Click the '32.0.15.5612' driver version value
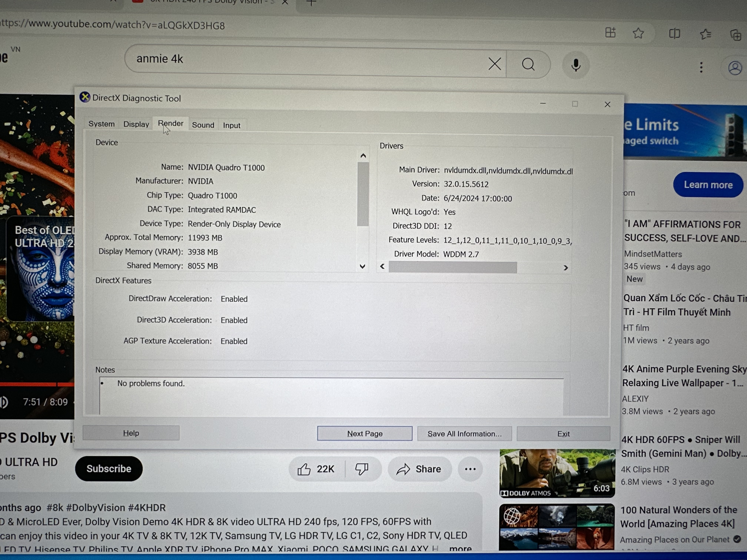 (466, 184)
